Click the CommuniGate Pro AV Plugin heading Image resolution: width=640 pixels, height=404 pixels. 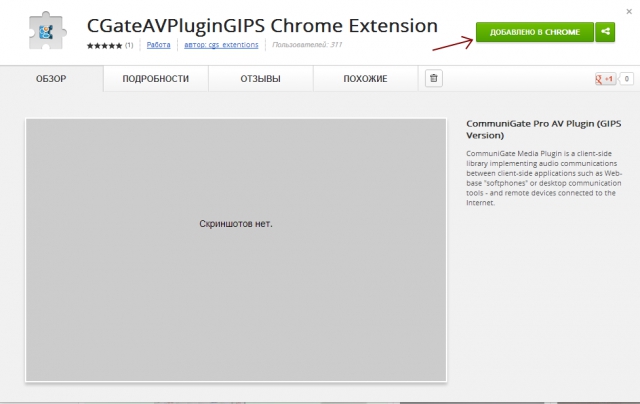pos(544,129)
